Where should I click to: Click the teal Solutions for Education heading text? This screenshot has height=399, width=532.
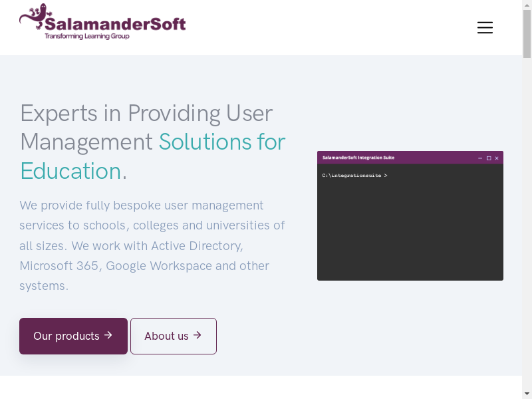(221, 142)
